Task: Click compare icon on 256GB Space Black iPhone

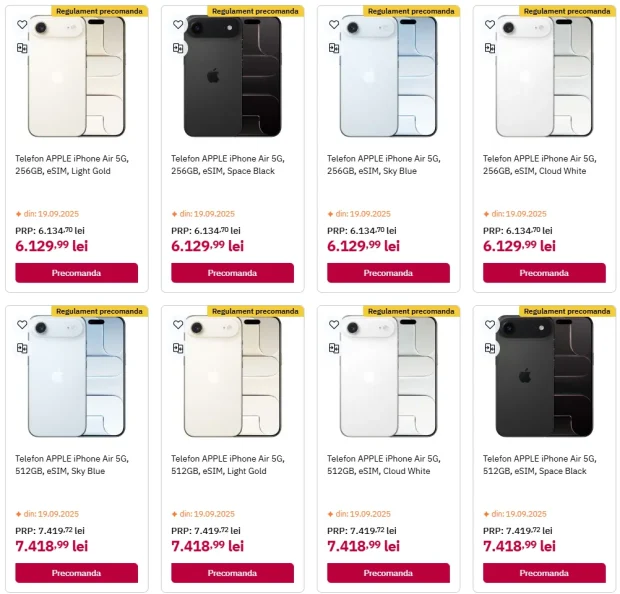Action: [x=178, y=48]
